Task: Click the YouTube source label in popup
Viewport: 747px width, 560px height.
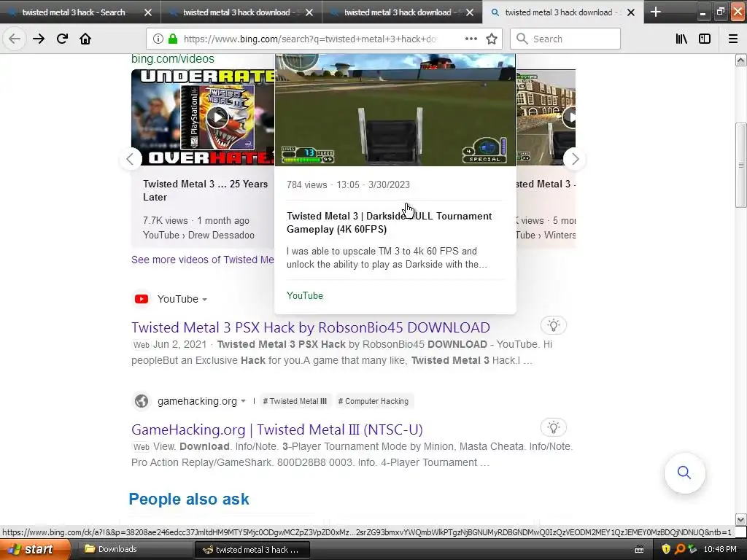Action: [305, 295]
